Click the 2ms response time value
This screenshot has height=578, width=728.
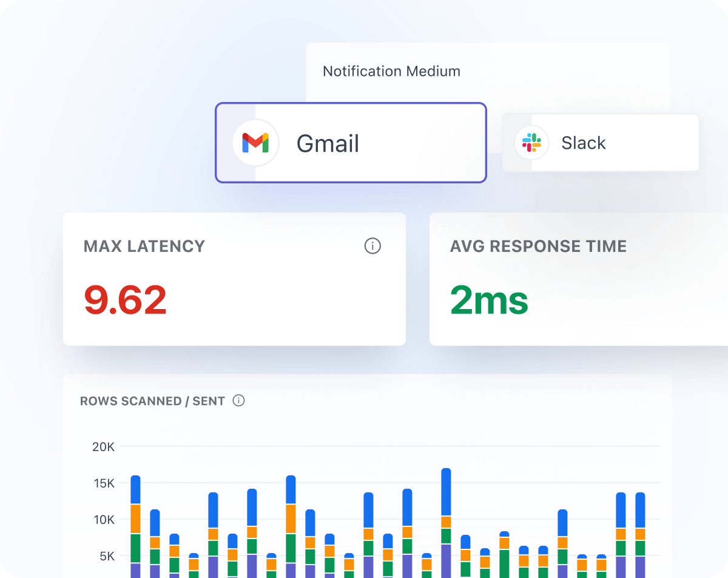tap(489, 301)
